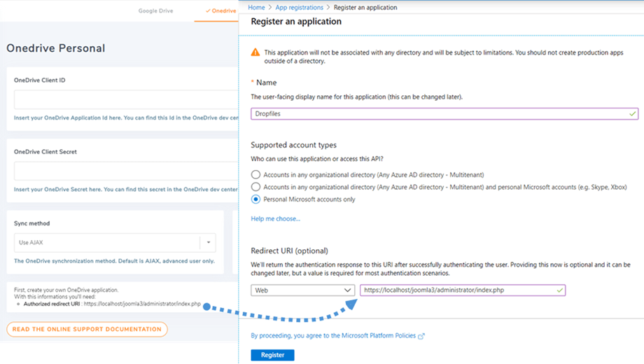The image size is (644, 364).
Task: Click the green checkmark in the Name field
Action: pyautogui.click(x=632, y=113)
